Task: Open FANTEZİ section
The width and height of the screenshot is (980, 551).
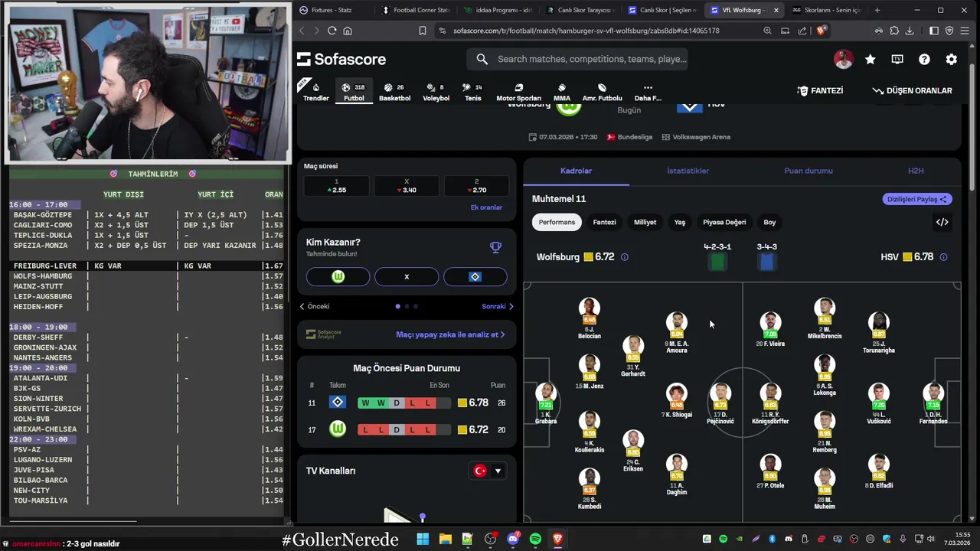Action: [820, 90]
